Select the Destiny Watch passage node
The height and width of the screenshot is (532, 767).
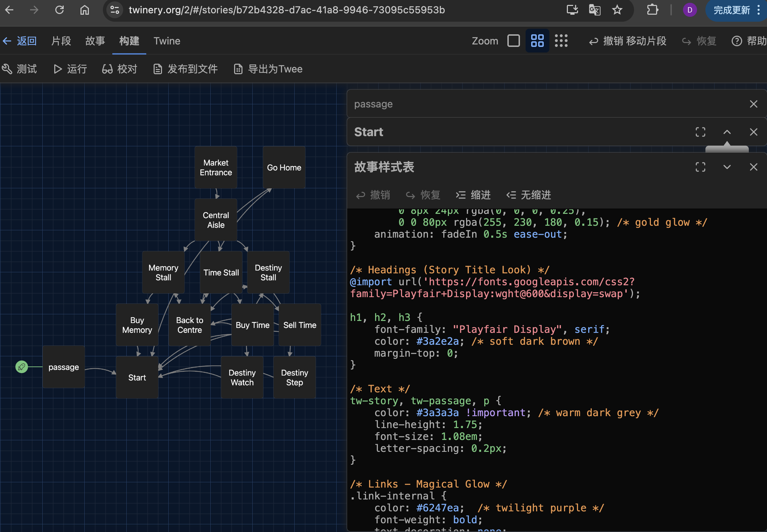pyautogui.click(x=242, y=377)
